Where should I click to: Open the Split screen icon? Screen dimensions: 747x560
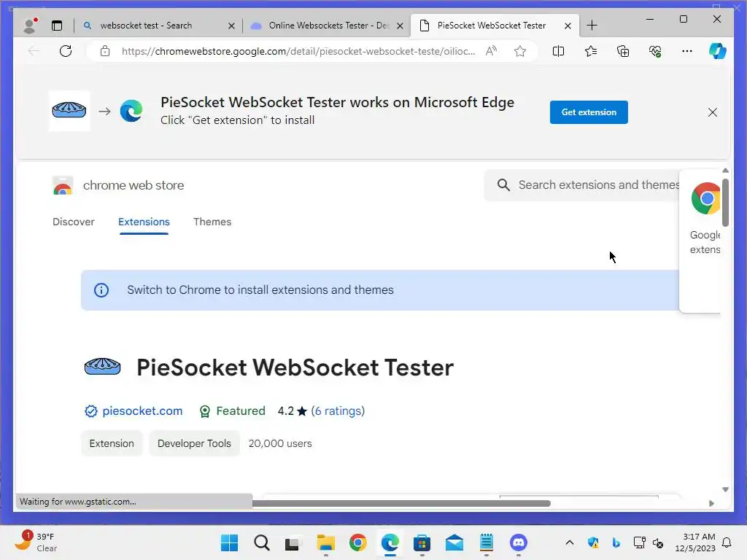[x=558, y=51]
